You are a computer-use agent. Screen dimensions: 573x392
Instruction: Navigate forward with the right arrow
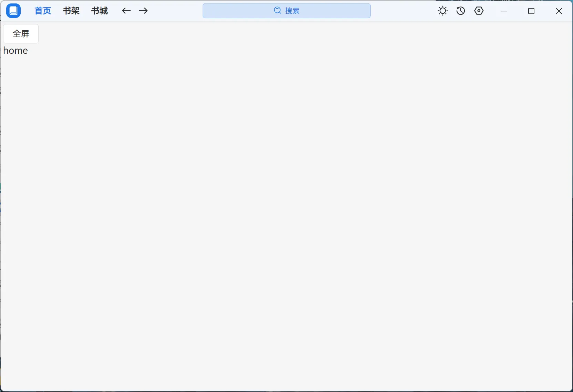(x=143, y=11)
